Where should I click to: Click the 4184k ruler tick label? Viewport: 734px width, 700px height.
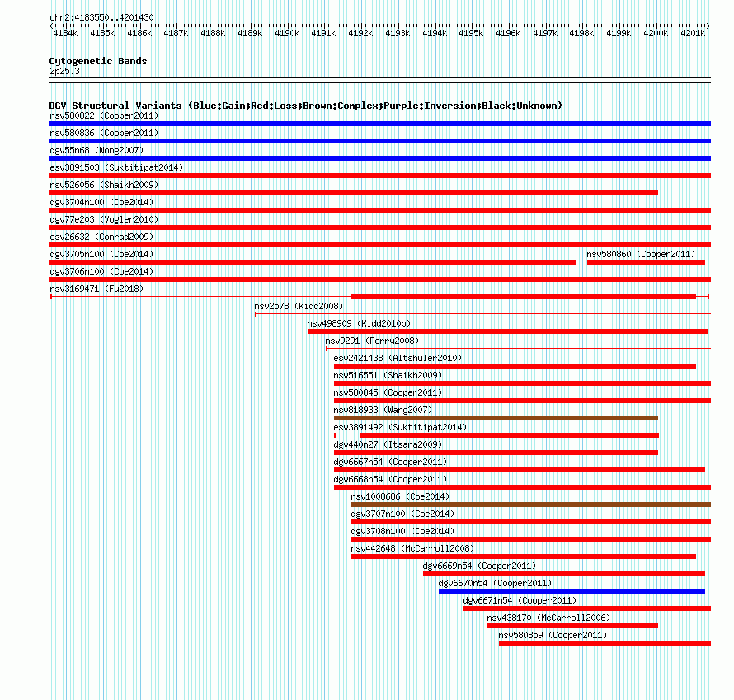pyautogui.click(x=65, y=33)
